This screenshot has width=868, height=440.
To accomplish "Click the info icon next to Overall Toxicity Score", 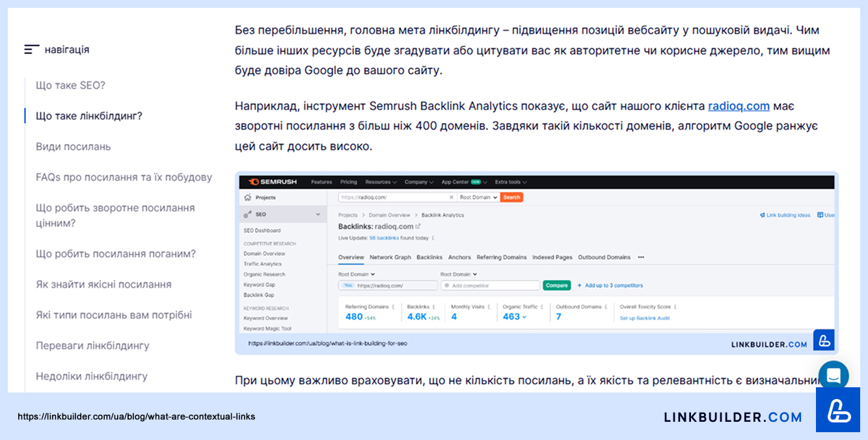I will point(675,307).
